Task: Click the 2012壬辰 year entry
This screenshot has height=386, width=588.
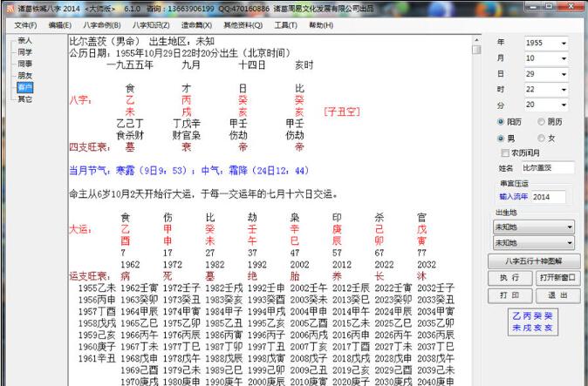Action: (351, 288)
